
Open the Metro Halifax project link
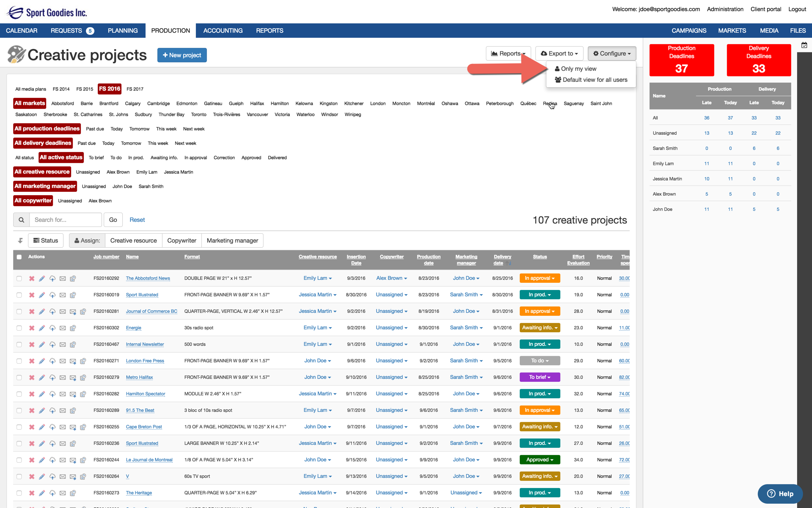coord(139,378)
